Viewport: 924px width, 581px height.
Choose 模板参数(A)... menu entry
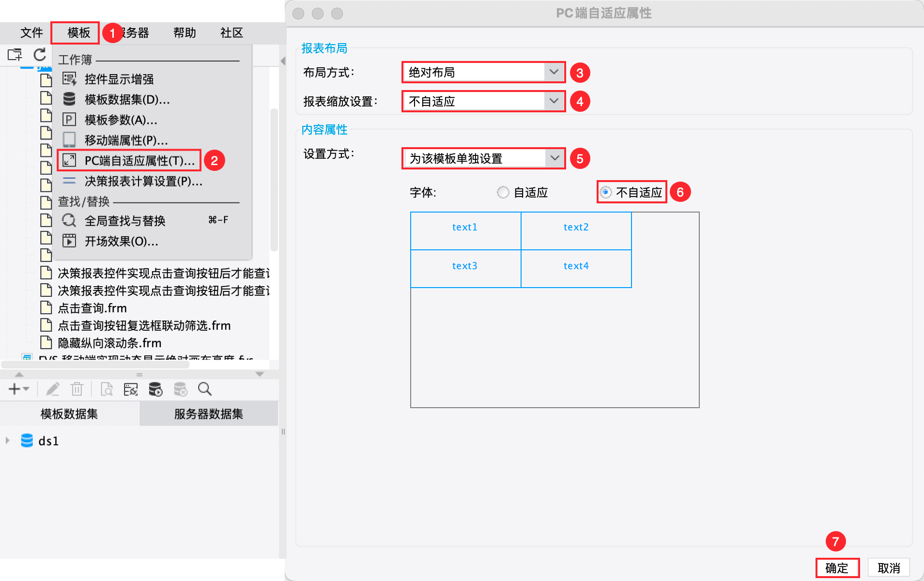coord(121,120)
